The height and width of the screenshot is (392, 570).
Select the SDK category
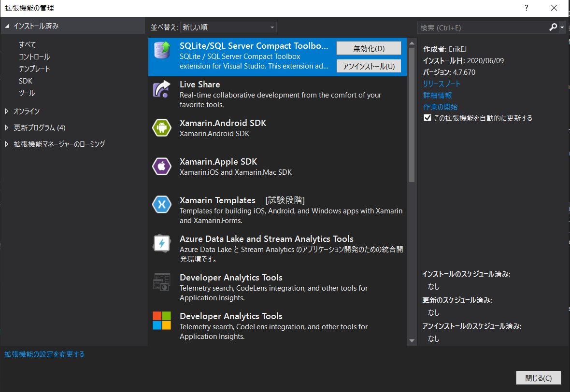26,81
